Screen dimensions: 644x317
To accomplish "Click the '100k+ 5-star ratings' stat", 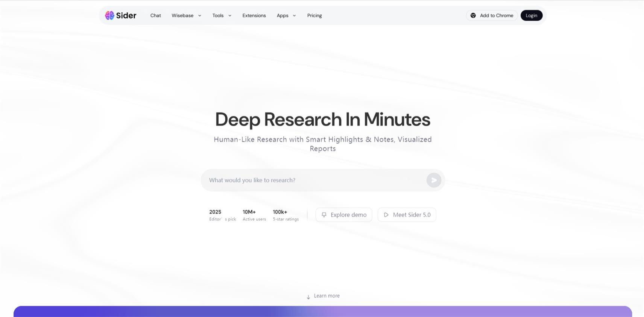I will coord(286,215).
